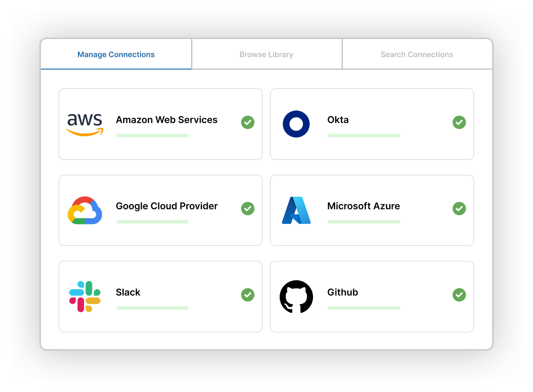
Task: Toggle Amazon Web Services green checkmark
Action: pos(248,122)
